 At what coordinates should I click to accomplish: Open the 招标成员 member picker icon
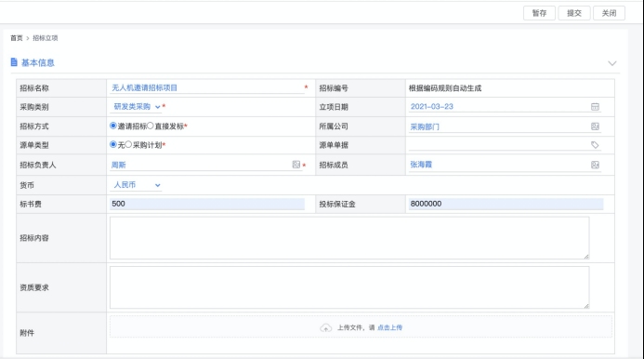click(595, 165)
